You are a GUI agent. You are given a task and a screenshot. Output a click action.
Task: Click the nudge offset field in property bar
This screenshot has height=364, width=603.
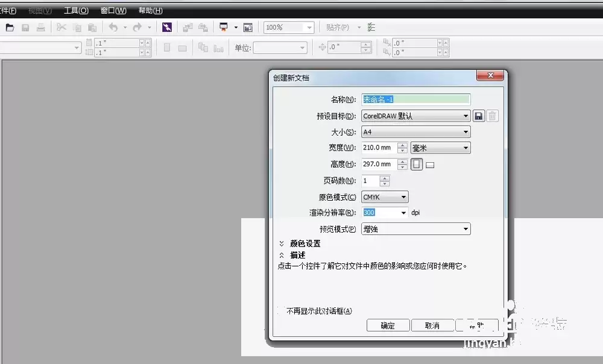[344, 47]
